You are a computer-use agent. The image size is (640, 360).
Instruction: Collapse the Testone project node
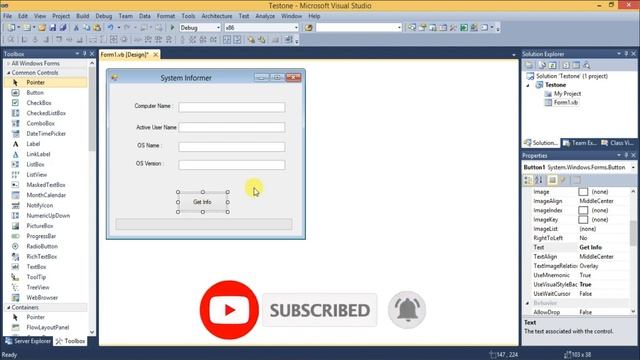[528, 85]
